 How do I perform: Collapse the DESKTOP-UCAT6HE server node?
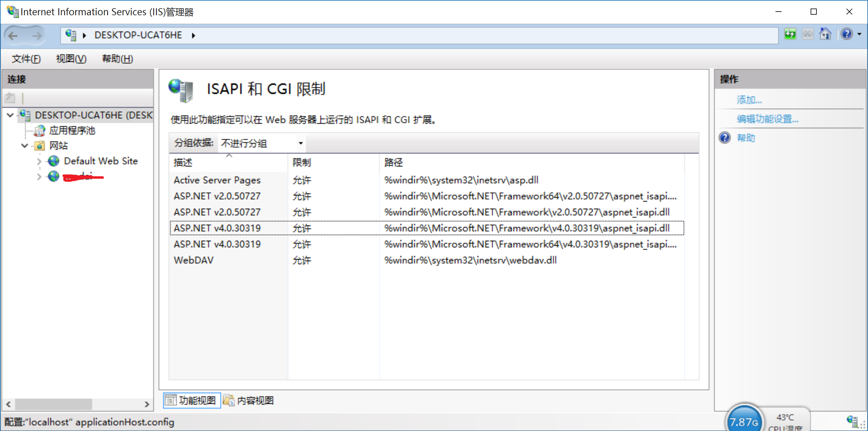click(10, 115)
